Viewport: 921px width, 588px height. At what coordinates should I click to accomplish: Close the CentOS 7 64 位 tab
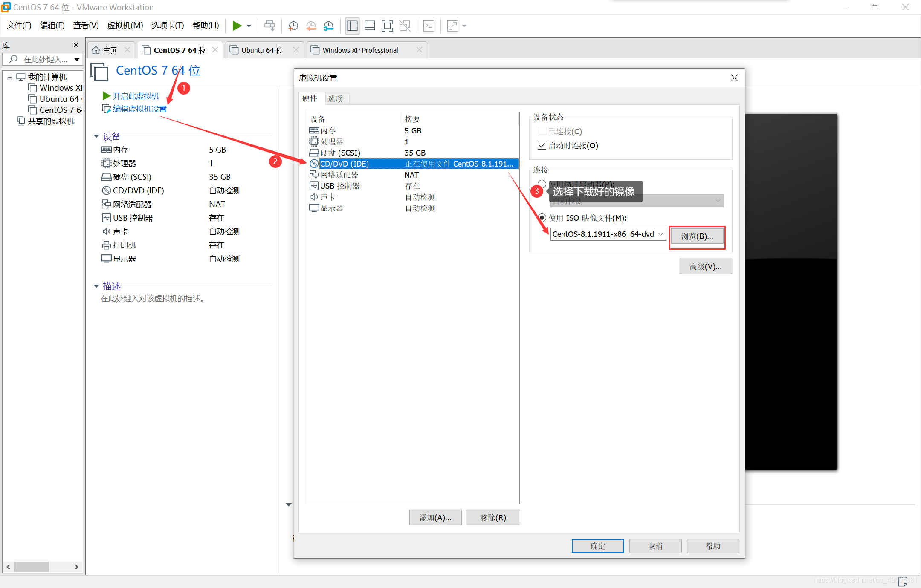(215, 50)
